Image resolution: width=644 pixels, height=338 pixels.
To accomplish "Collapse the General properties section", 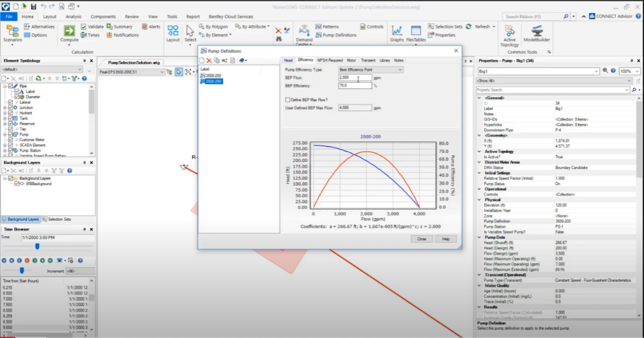I will pyautogui.click(x=480, y=98).
